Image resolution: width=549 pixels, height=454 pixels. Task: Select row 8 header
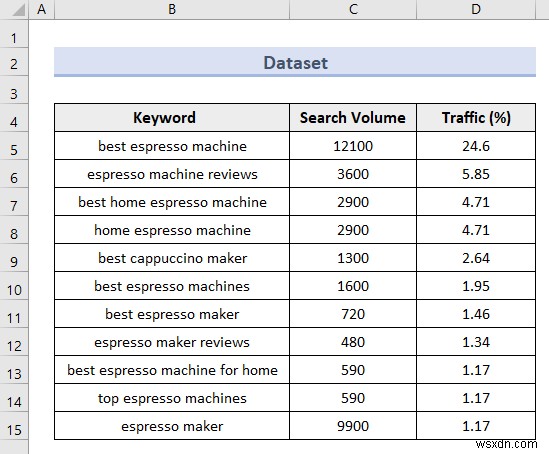click(x=14, y=230)
